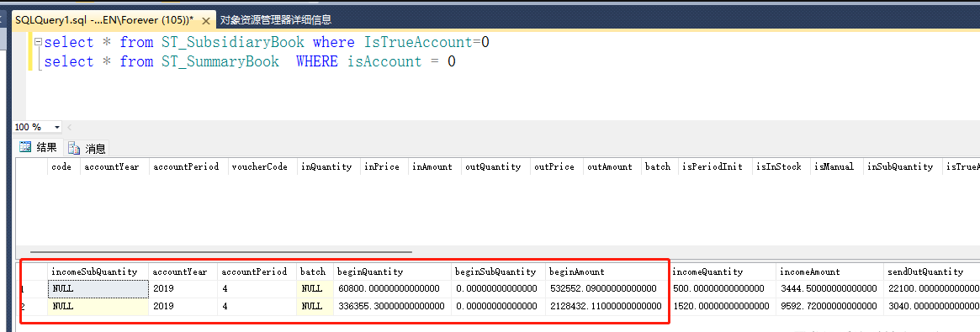Viewport: 980px width, 332px height.
Task: Select the 消息 messages tab
Action: (x=87, y=148)
